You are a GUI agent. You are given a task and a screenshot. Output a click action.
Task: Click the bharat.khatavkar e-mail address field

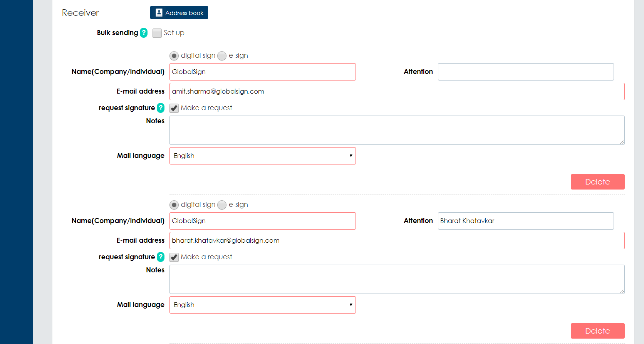[397, 240]
